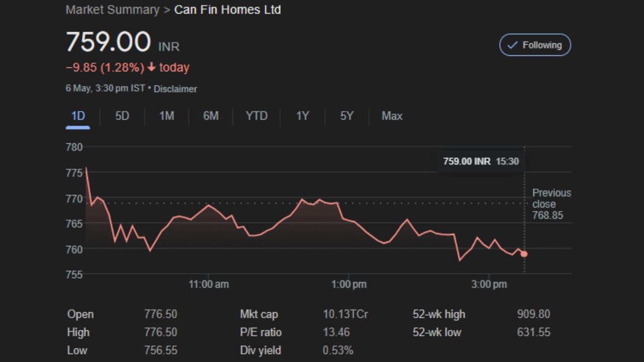Click the High label in stats table
644x362 pixels.
(x=78, y=332)
